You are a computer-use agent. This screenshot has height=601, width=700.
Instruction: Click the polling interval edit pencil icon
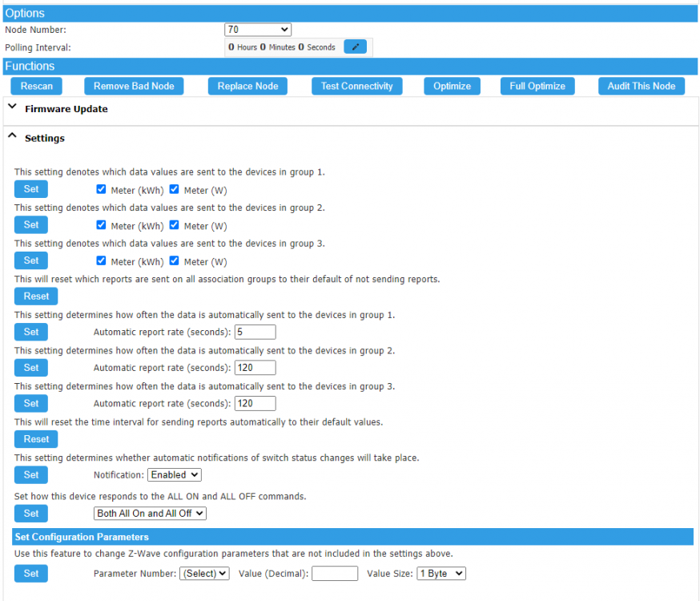(355, 47)
